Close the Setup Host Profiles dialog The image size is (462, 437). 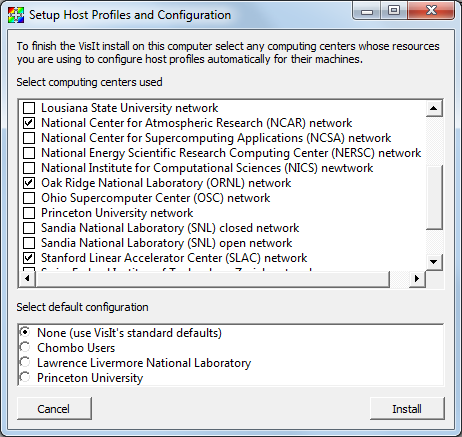(431, 11)
